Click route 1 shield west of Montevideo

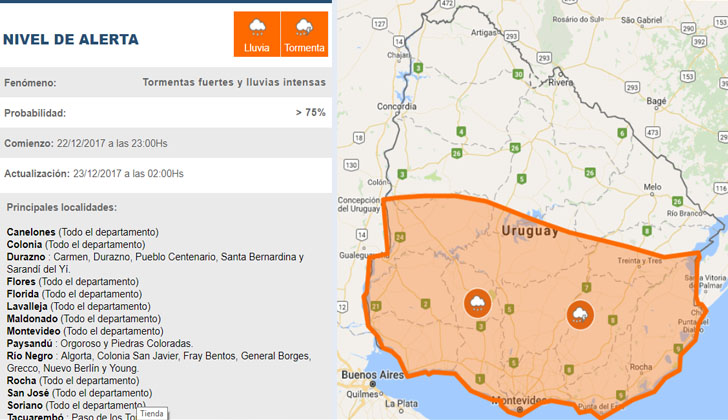pos(480,379)
